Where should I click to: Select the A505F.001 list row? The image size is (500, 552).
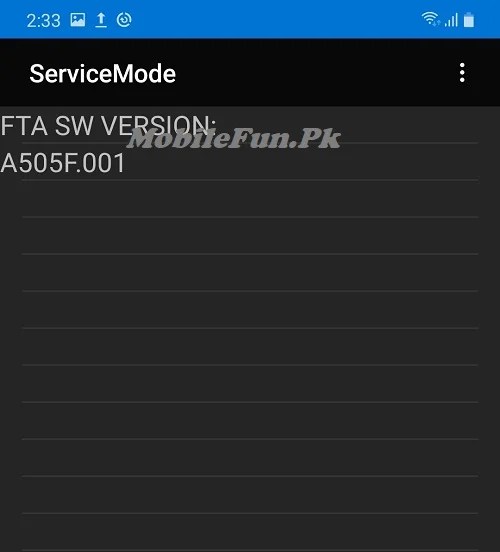tap(250, 162)
